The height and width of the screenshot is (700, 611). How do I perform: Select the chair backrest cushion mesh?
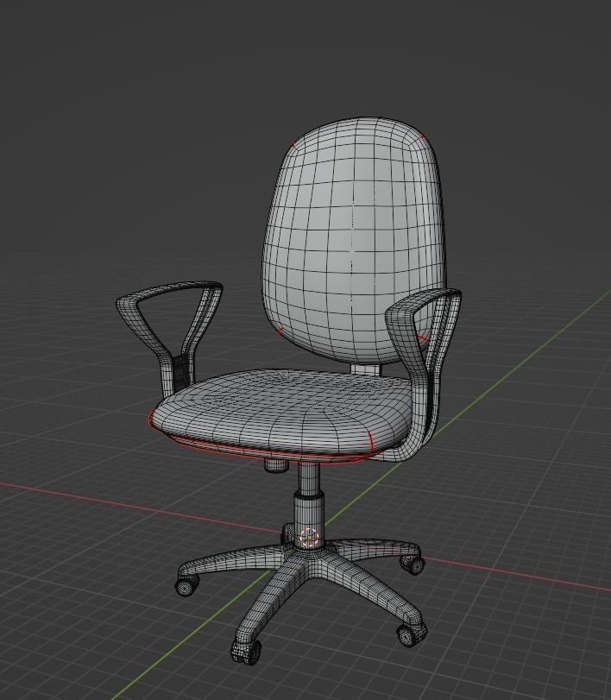353,241
